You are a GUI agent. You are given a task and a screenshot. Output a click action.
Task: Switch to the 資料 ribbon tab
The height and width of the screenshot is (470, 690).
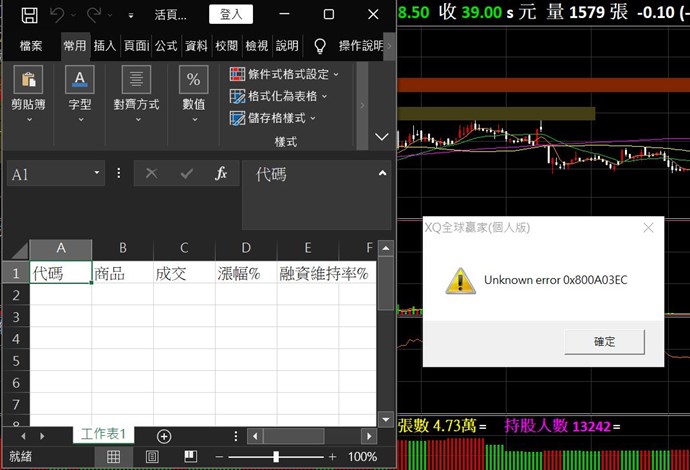pos(196,46)
